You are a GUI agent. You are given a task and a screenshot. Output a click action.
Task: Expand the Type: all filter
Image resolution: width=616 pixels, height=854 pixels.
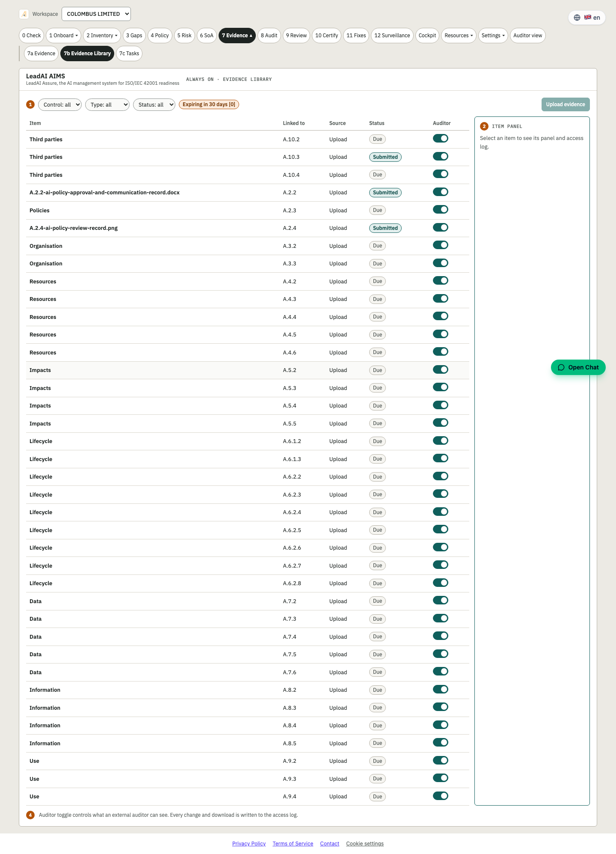pos(107,104)
